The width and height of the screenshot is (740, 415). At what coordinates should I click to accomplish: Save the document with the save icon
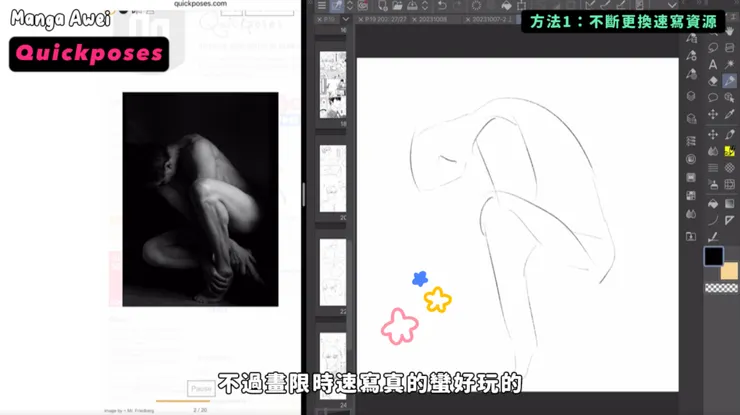412,6
